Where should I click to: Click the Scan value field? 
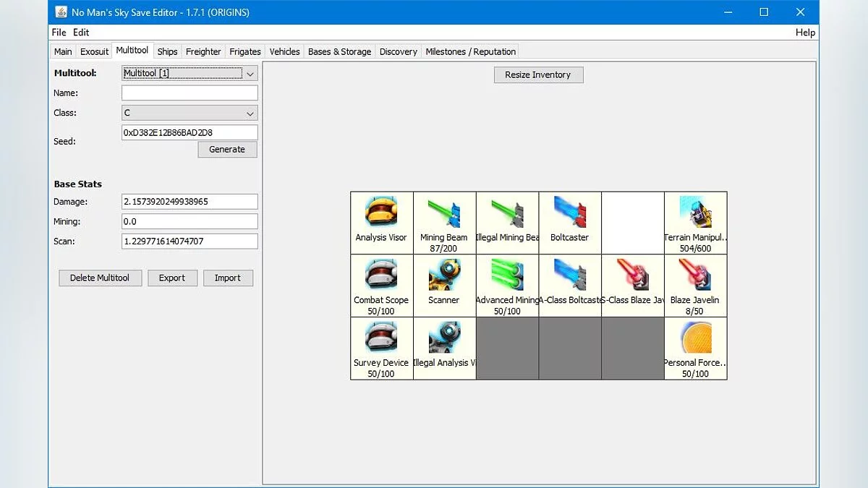pyautogui.click(x=190, y=241)
